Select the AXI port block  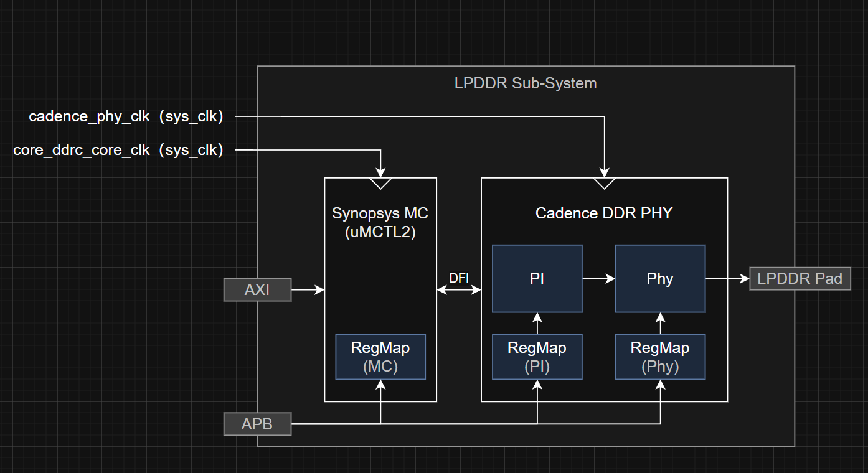point(257,289)
